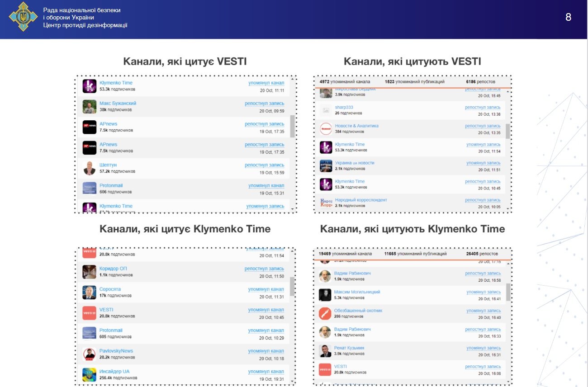Follow the sharp333 channel name link

coord(344,107)
